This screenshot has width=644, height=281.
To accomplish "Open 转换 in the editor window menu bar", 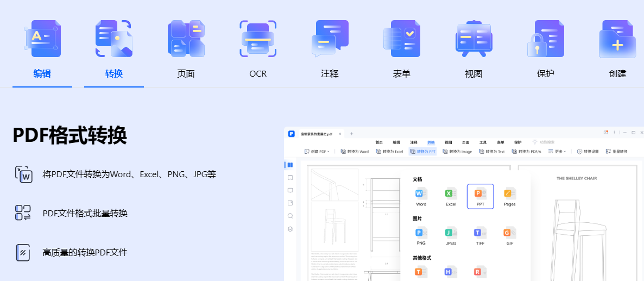I will pyautogui.click(x=431, y=142).
